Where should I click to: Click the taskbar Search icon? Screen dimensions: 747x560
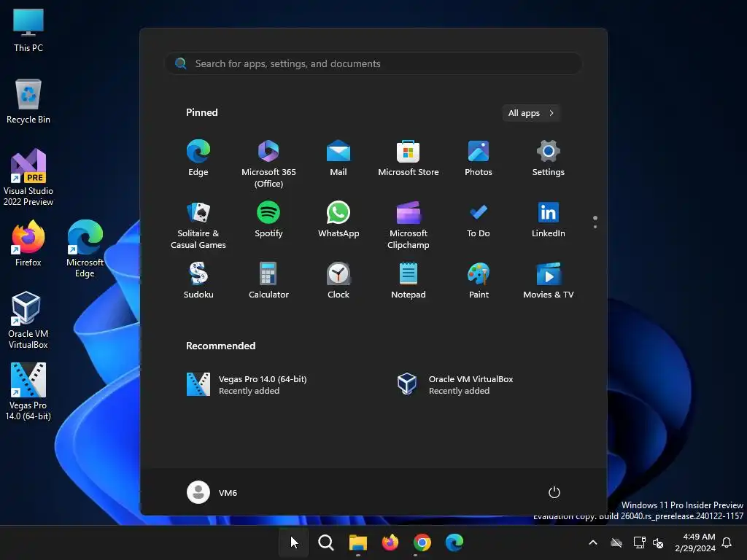(x=326, y=542)
